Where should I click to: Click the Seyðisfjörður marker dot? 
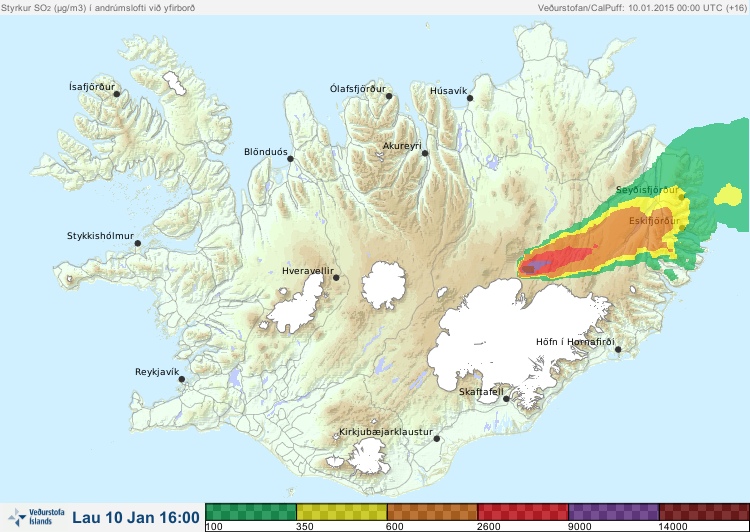point(682,197)
